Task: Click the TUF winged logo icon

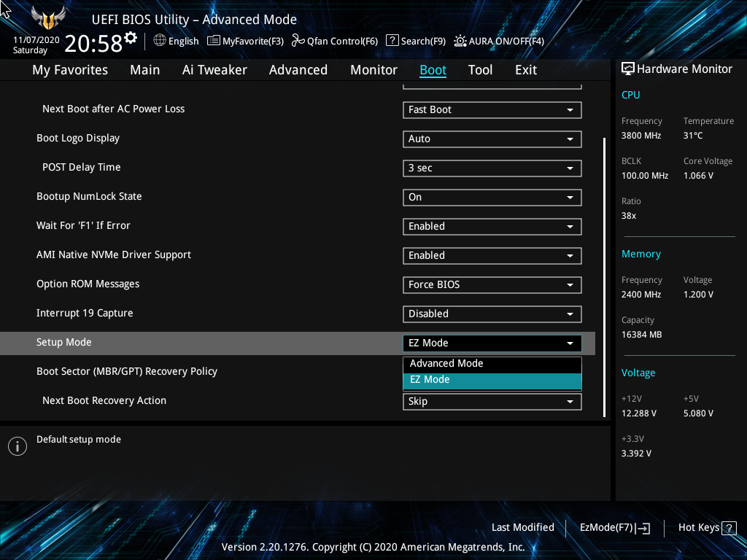Action: [x=47, y=17]
